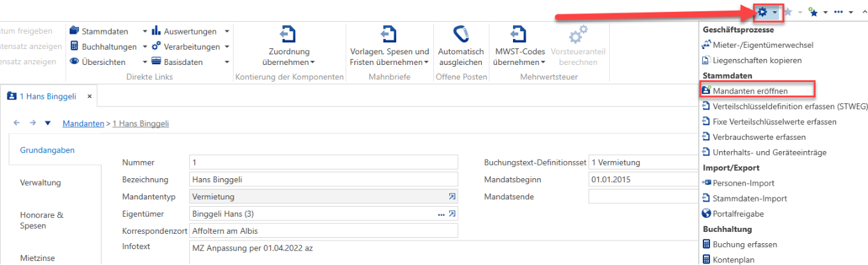
Task: Choose Verbrauchswerte erfassen menu entry
Action: click(x=754, y=137)
